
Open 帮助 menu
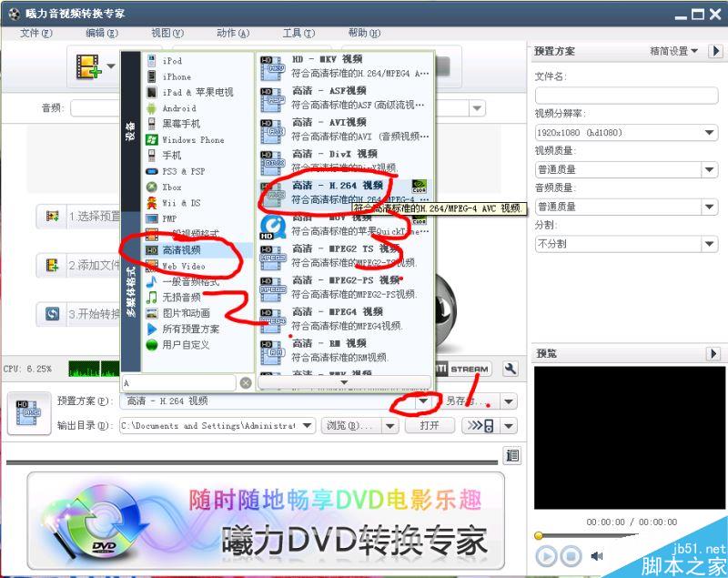pos(365,34)
